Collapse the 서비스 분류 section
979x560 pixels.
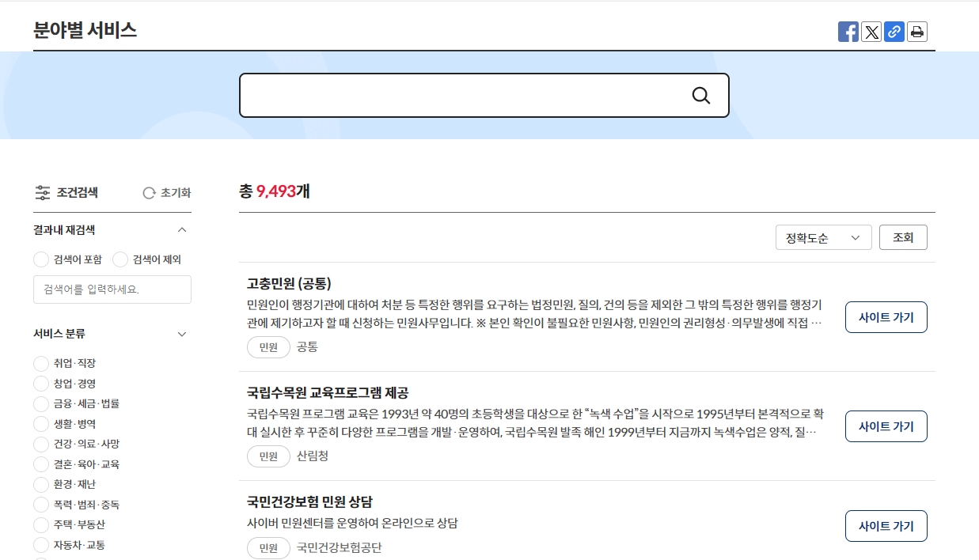point(182,334)
